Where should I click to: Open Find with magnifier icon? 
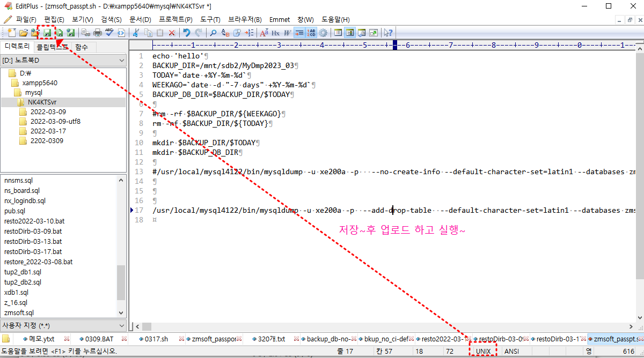pyautogui.click(x=214, y=33)
